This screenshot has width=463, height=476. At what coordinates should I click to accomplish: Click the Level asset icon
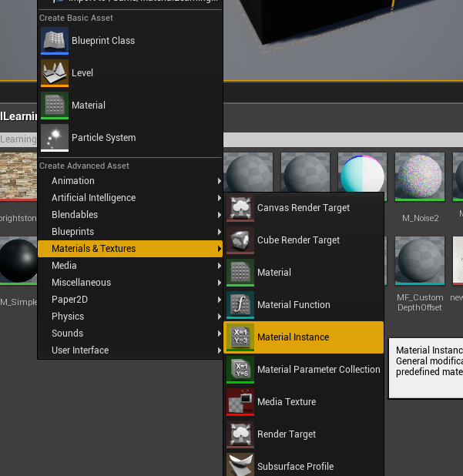(x=55, y=73)
